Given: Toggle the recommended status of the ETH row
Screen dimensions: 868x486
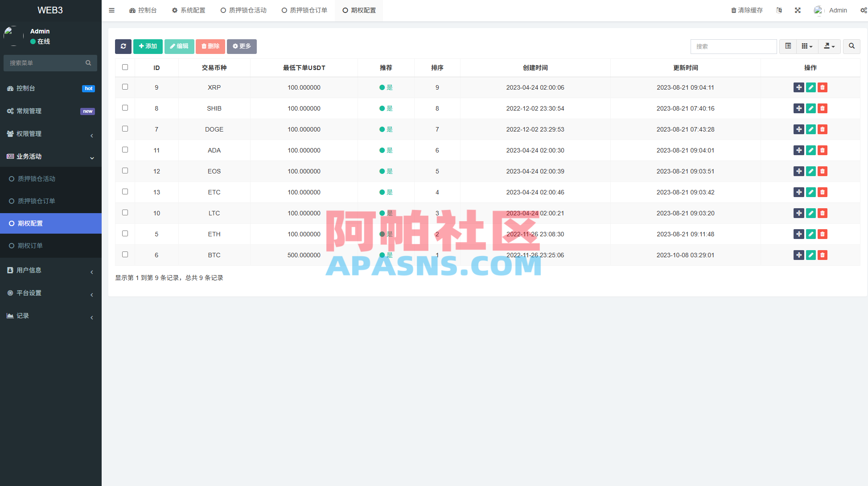Looking at the screenshot, I should point(386,234).
